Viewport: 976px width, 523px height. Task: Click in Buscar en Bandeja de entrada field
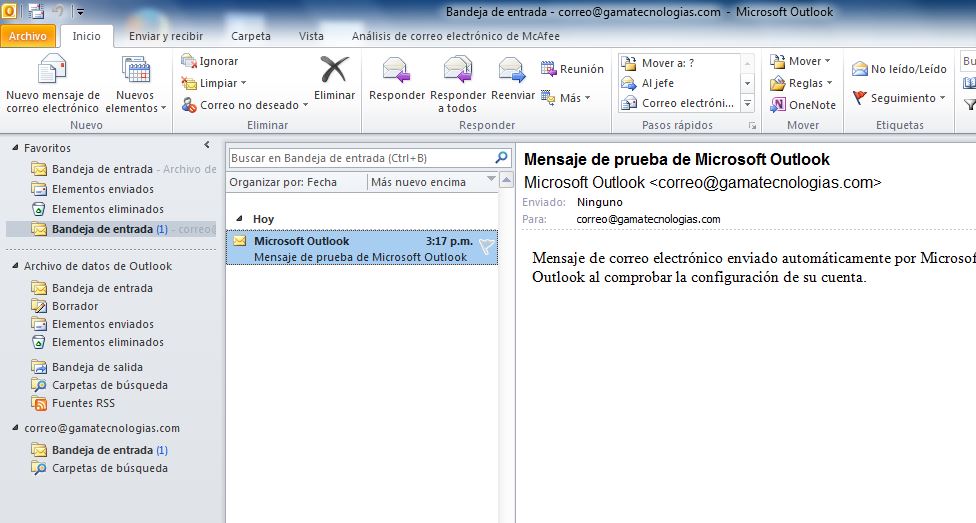coord(361,158)
